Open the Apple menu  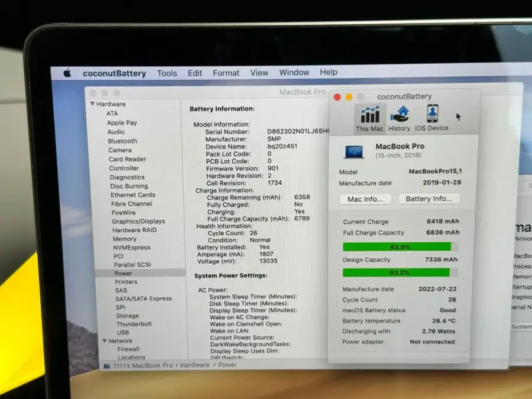point(65,72)
